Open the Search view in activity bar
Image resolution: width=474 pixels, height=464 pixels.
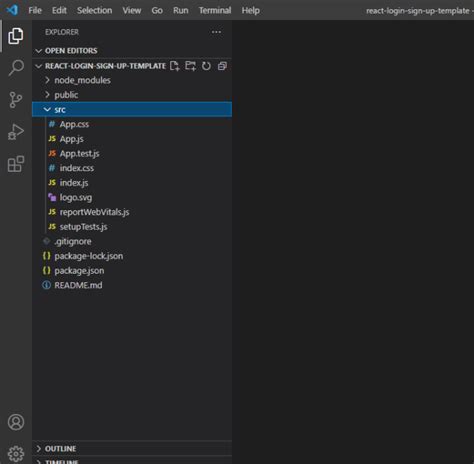pyautogui.click(x=16, y=68)
